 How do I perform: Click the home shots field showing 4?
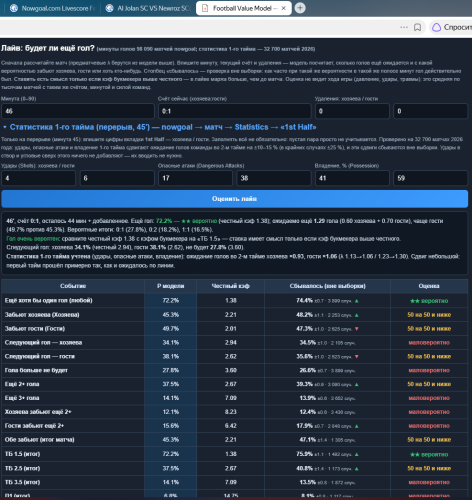click(x=38, y=178)
